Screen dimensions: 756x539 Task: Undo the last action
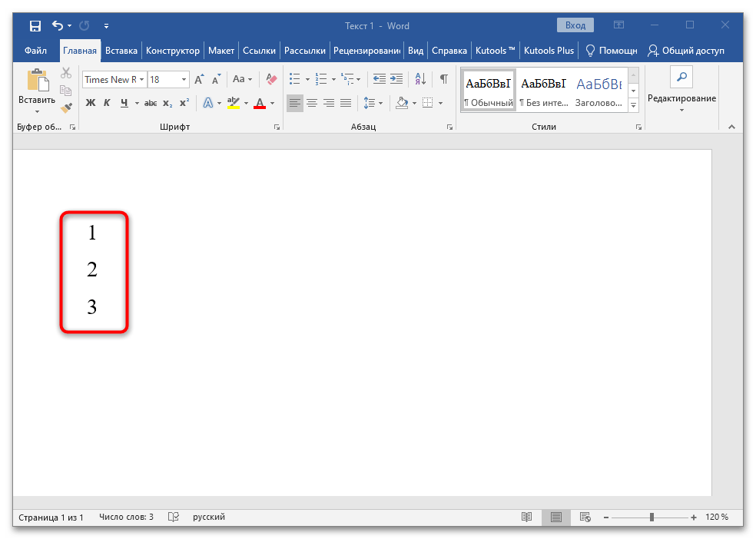point(58,25)
